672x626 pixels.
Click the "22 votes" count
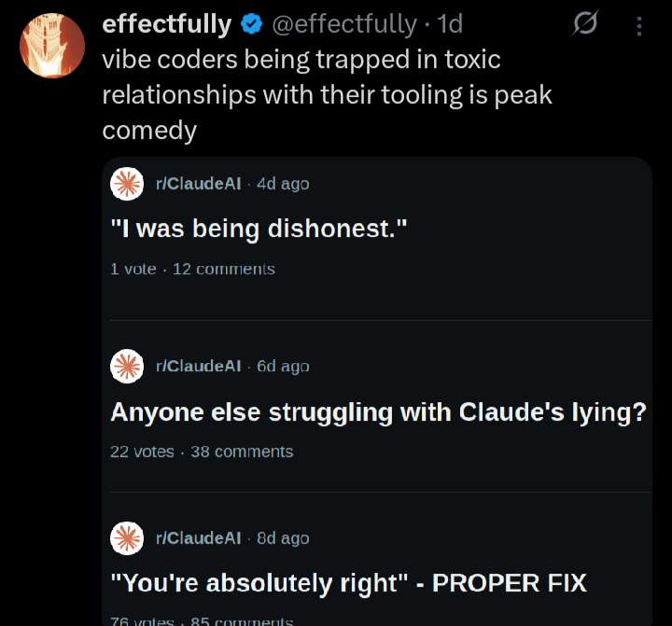[142, 452]
